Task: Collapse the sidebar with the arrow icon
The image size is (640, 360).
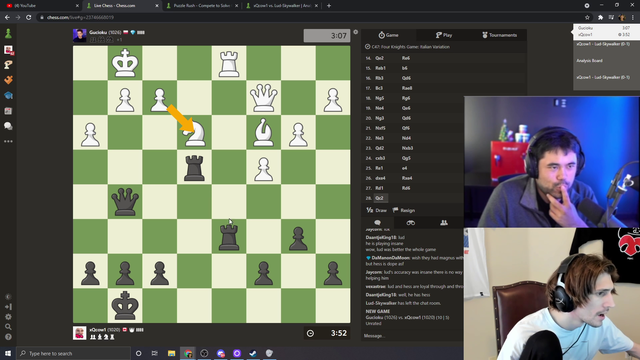Action: coord(8,307)
